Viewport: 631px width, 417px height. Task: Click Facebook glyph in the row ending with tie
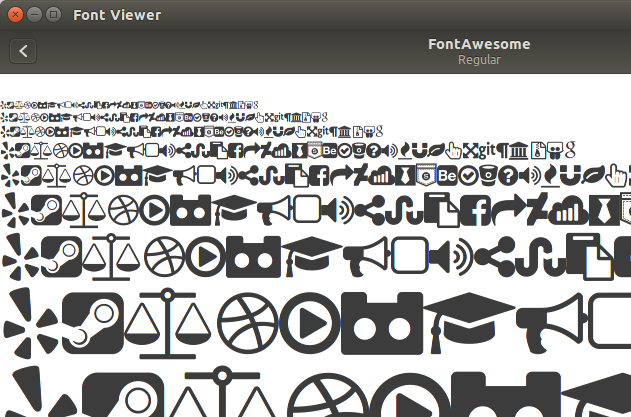coord(476,210)
